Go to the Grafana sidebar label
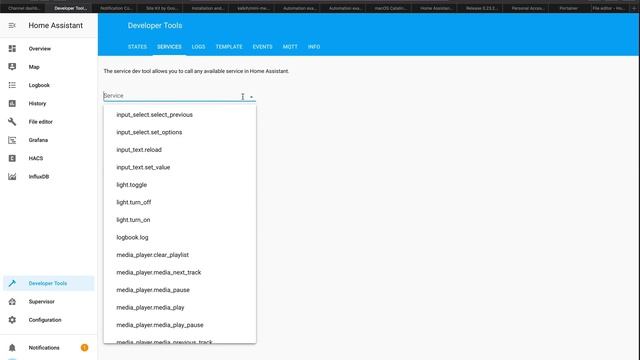Screen dimensions: 640x360 pyautogui.click(x=38, y=140)
